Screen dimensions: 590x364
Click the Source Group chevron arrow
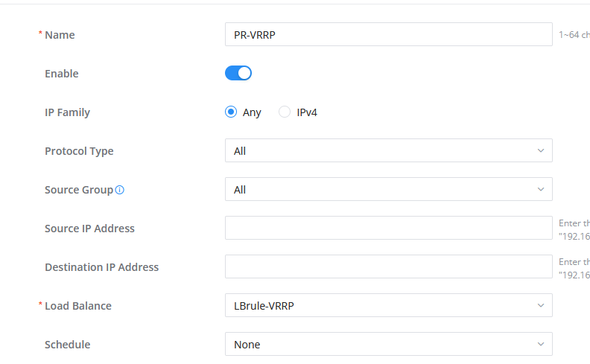541,190
